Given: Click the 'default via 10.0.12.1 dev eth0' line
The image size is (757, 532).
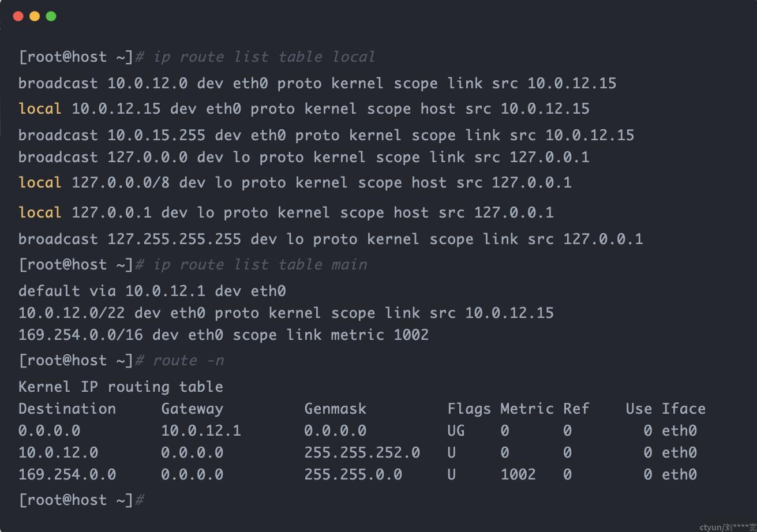Looking at the screenshot, I should coord(152,291).
